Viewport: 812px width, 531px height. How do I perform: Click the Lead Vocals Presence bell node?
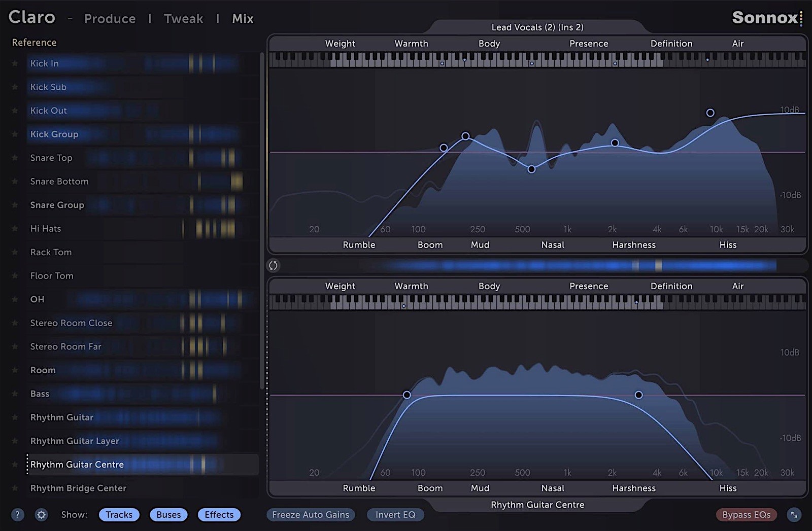(x=615, y=143)
